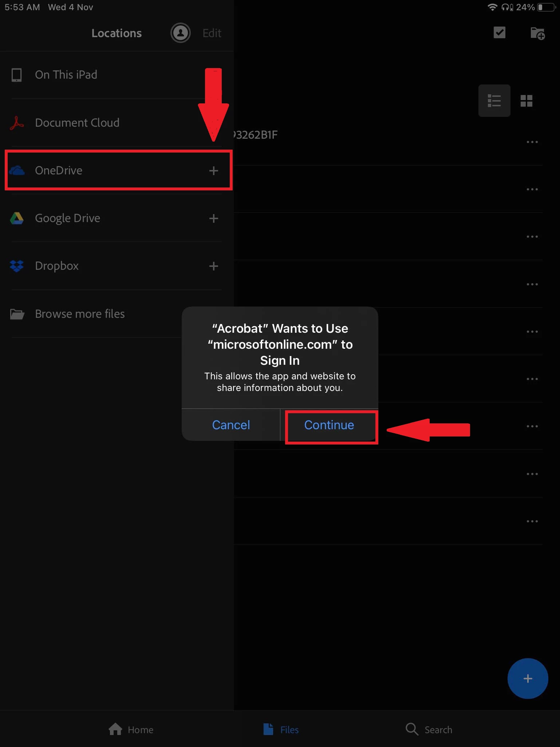This screenshot has height=747, width=560.
Task: Open more options for the 3262B1F file
Action: pyautogui.click(x=532, y=142)
